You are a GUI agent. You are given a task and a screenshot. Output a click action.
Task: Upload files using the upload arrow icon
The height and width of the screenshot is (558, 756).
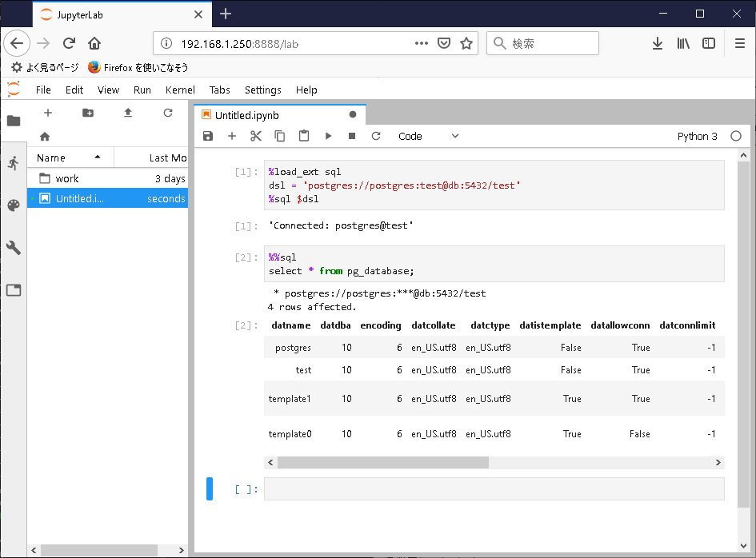coord(127,113)
